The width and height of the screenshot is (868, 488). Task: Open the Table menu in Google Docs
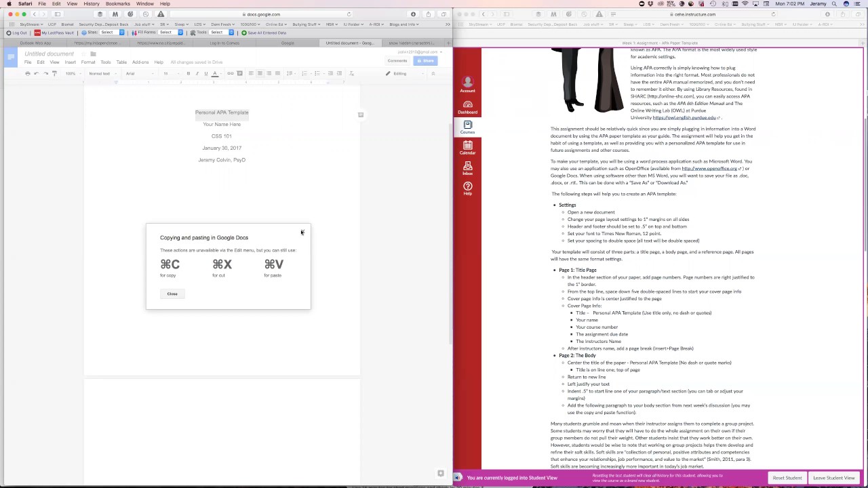tap(121, 62)
